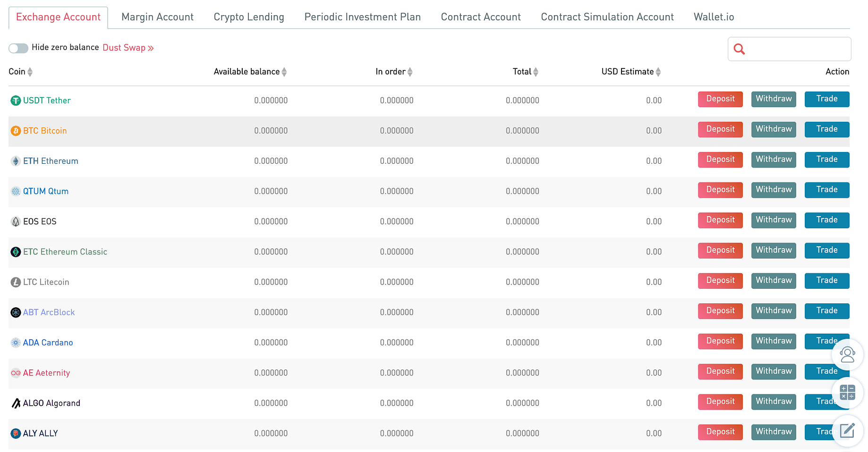868x452 pixels.
Task: Enable the Hide zero balance toggle
Action: coord(18,48)
